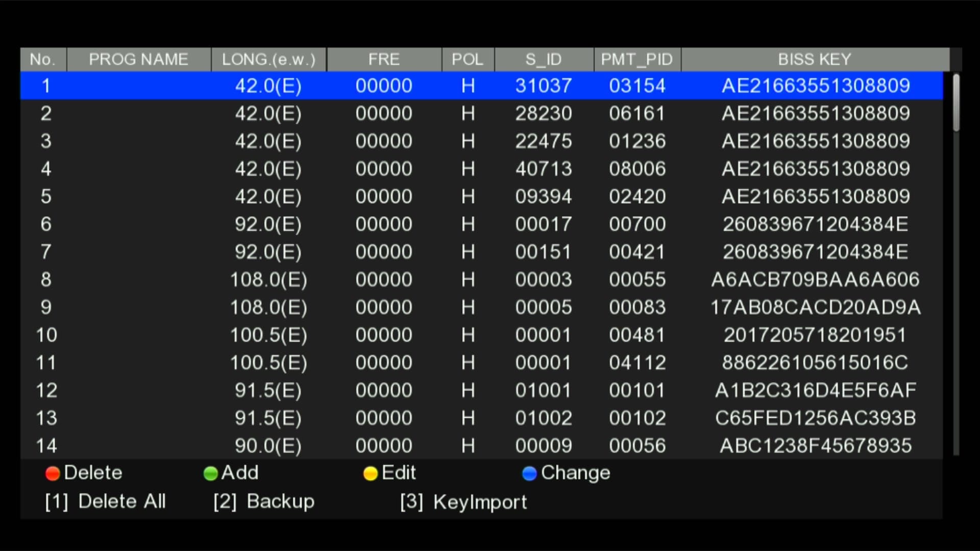Click the S_ID column header
Screen dimensions: 980x551
[x=543, y=59]
